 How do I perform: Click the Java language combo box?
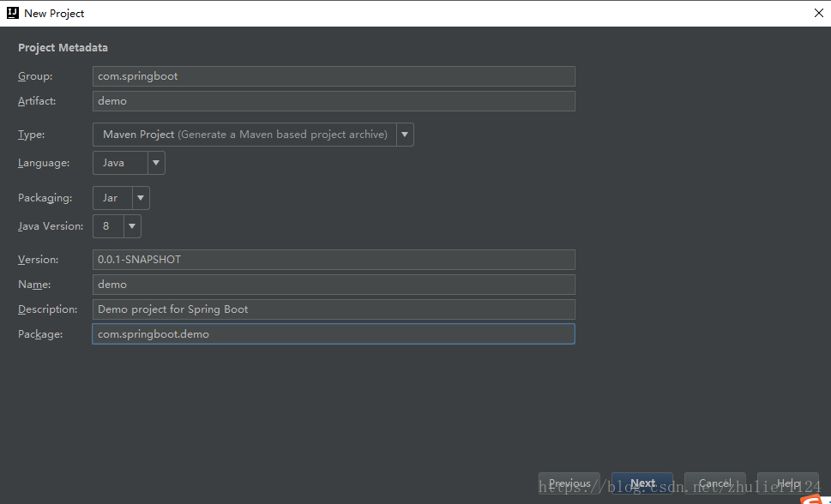point(120,163)
